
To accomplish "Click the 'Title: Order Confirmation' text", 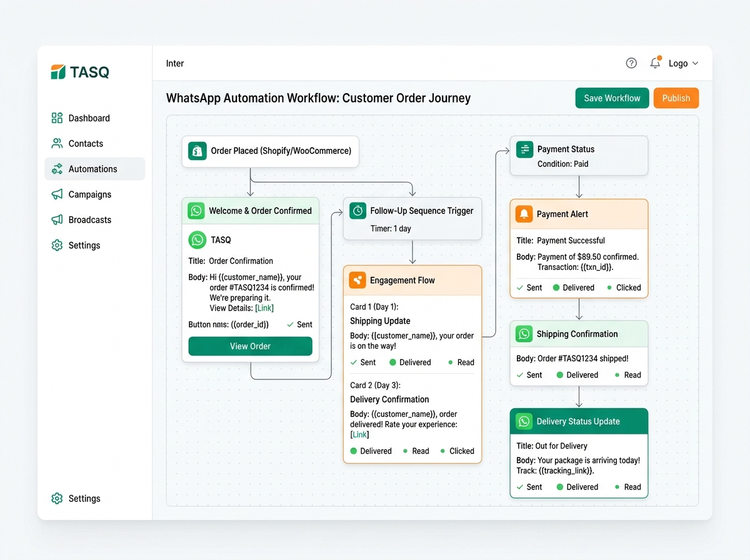I will point(231,261).
